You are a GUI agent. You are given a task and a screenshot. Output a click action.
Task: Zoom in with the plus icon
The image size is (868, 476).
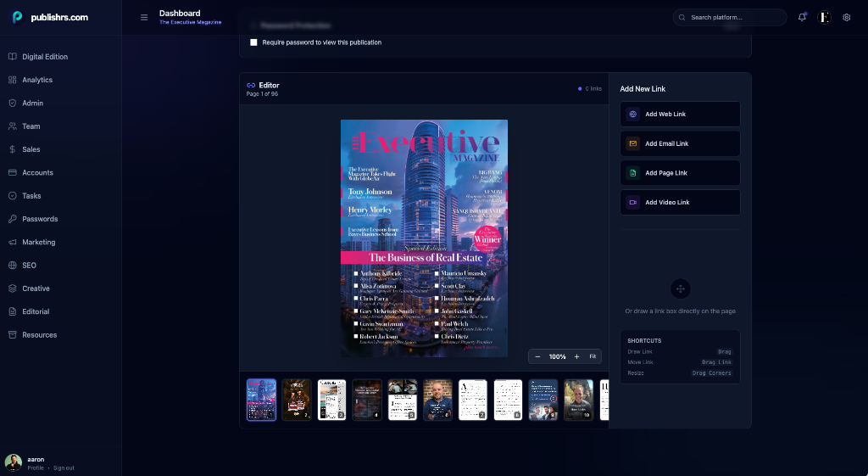click(576, 357)
